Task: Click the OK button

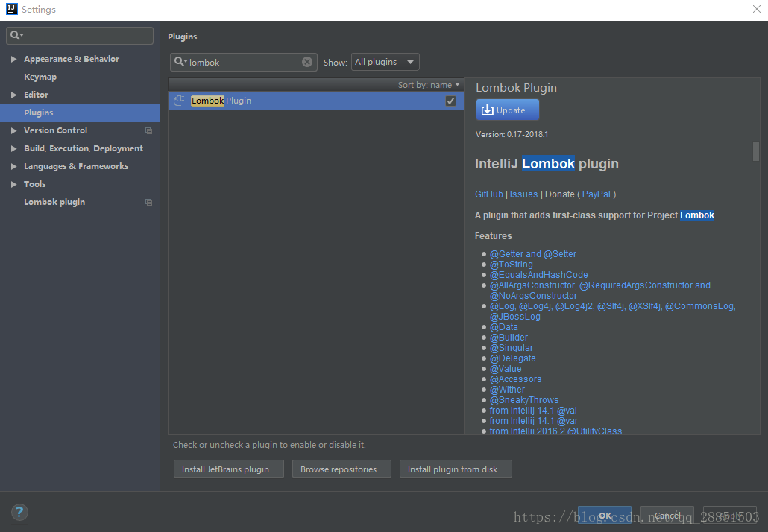Action: coord(605,516)
